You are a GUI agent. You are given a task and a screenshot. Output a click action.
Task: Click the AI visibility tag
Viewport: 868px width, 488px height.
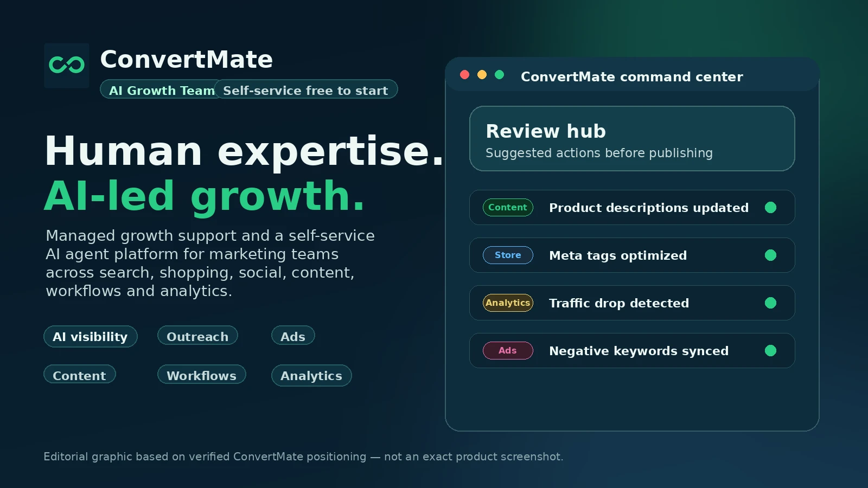[91, 336]
